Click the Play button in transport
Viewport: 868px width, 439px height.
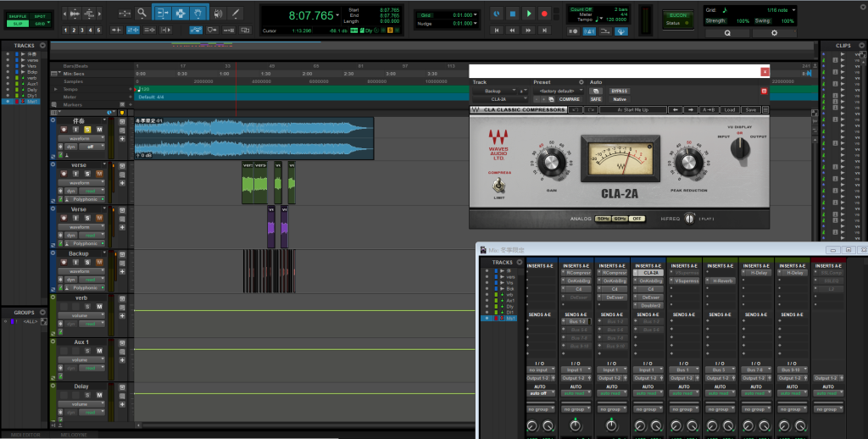point(529,14)
